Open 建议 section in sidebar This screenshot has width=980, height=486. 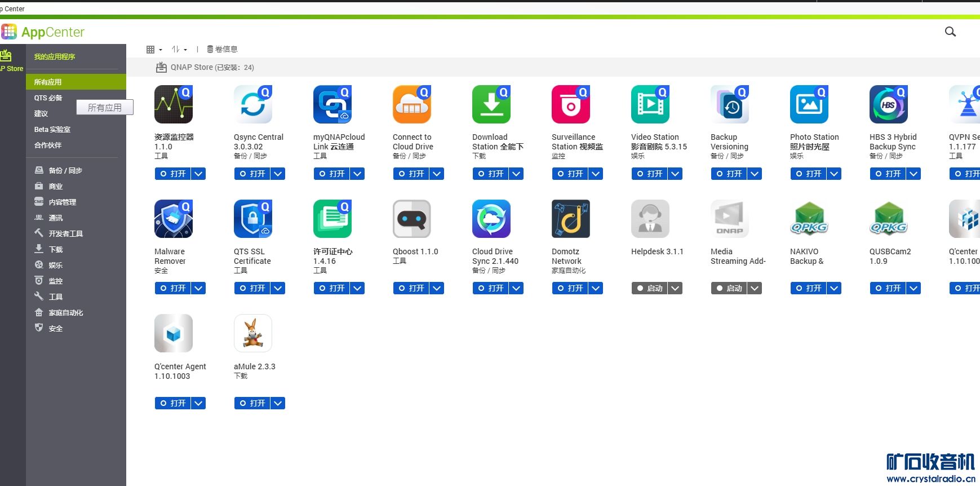(x=41, y=113)
